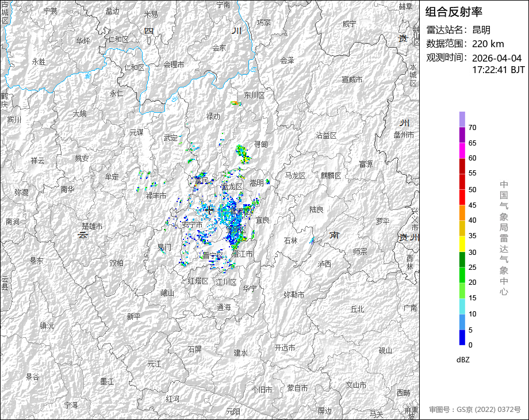Image resolution: width=529 pixels, height=420 pixels.
Task: Click the 易门 map label
Action: [164, 247]
